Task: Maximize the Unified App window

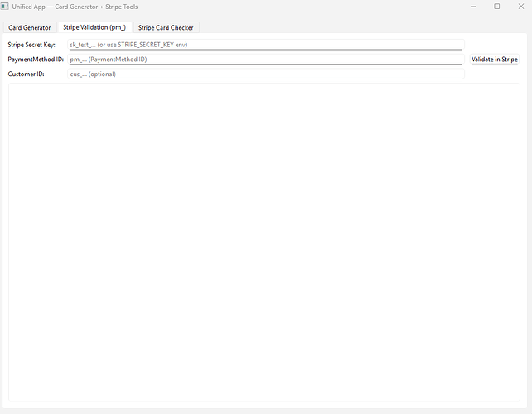Action: (x=496, y=7)
